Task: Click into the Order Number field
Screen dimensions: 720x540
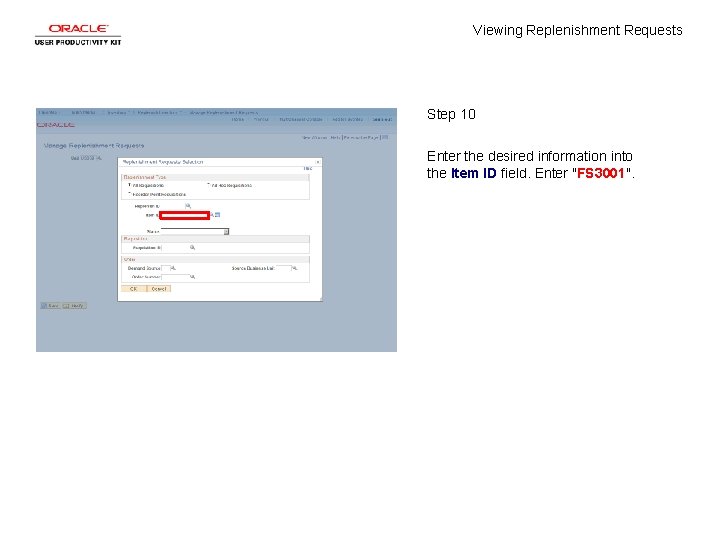Action: coord(175,277)
